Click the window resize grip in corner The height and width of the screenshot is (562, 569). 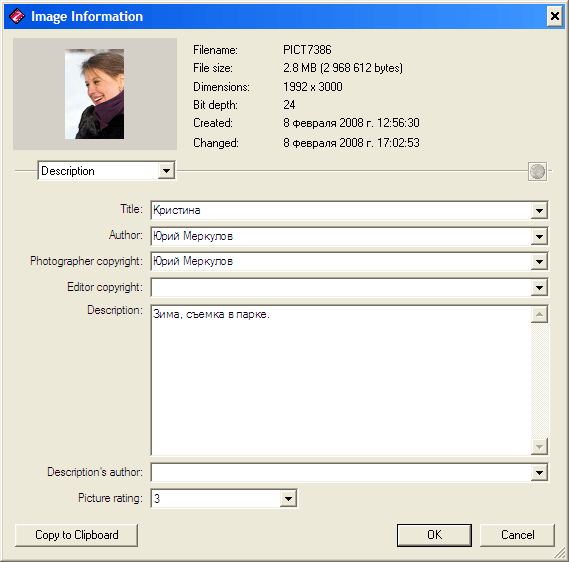pos(559,553)
